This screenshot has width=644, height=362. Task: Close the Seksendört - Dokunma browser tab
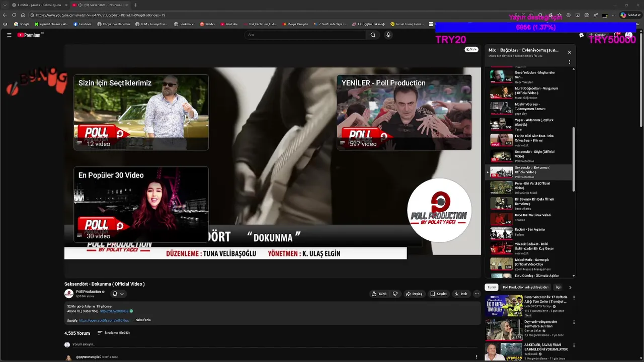[x=126, y=5]
